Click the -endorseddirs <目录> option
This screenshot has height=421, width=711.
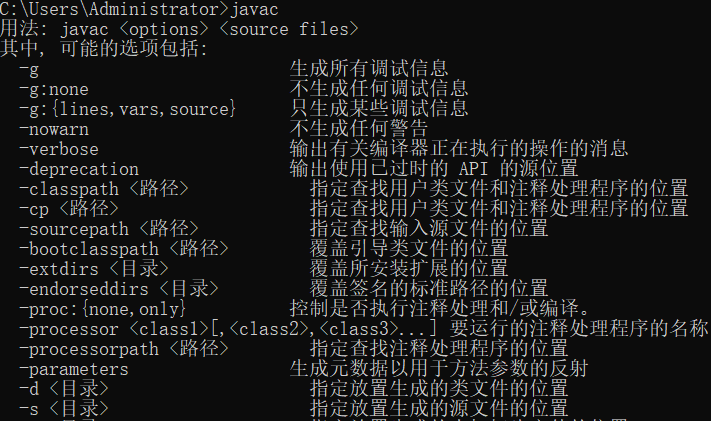119,289
